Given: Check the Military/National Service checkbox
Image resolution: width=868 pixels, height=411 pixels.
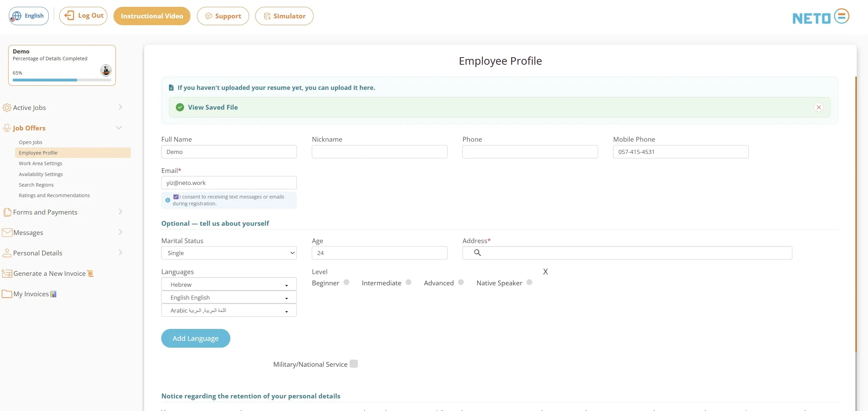Looking at the screenshot, I should click(354, 364).
